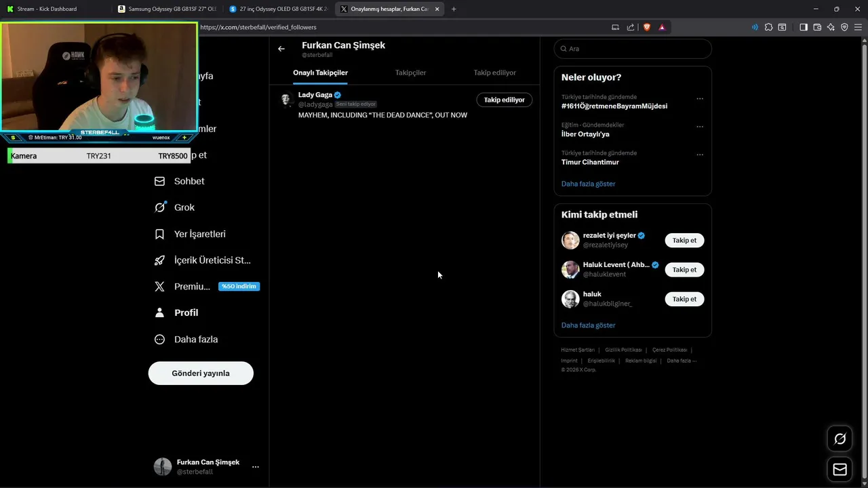The width and height of the screenshot is (868, 488).
Task: Close the Onaylanmış hesaplar X tab
Action: tap(437, 9)
